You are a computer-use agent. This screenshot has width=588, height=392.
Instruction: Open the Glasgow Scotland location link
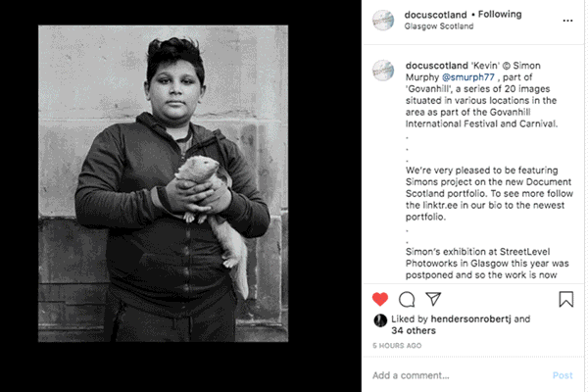(439, 26)
